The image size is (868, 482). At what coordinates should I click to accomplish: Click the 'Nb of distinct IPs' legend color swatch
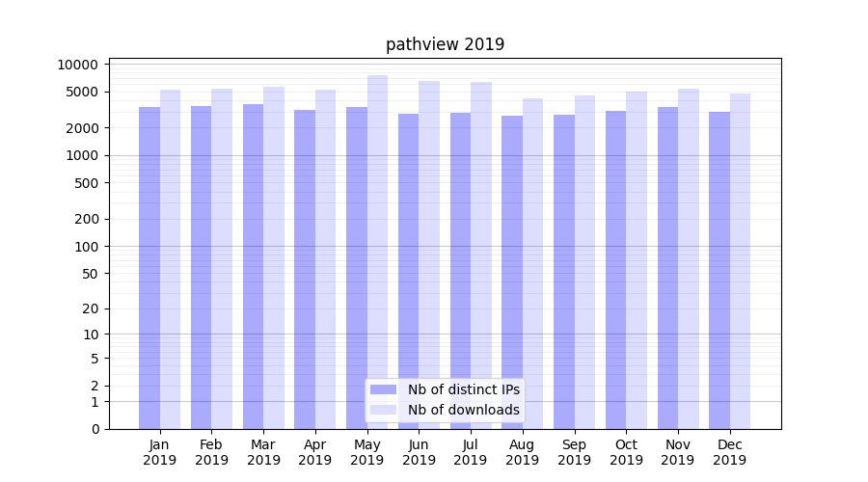click(x=383, y=389)
